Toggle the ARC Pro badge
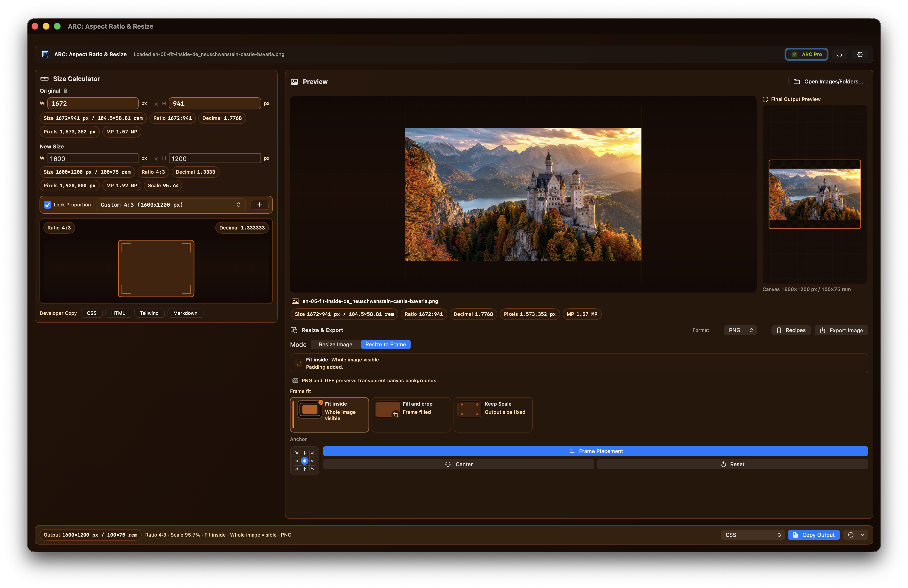The width and height of the screenshot is (908, 588). click(x=807, y=55)
